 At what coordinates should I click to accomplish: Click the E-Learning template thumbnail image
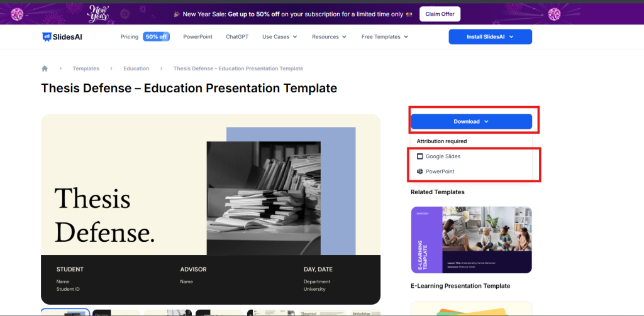471,240
